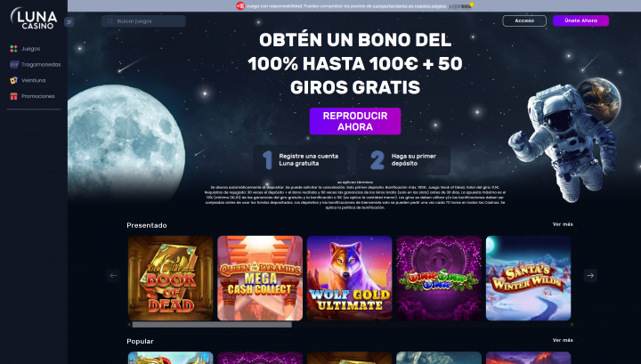The width and height of the screenshot is (641, 364).
Task: Expand Presentado with Ver más link
Action: (x=563, y=224)
